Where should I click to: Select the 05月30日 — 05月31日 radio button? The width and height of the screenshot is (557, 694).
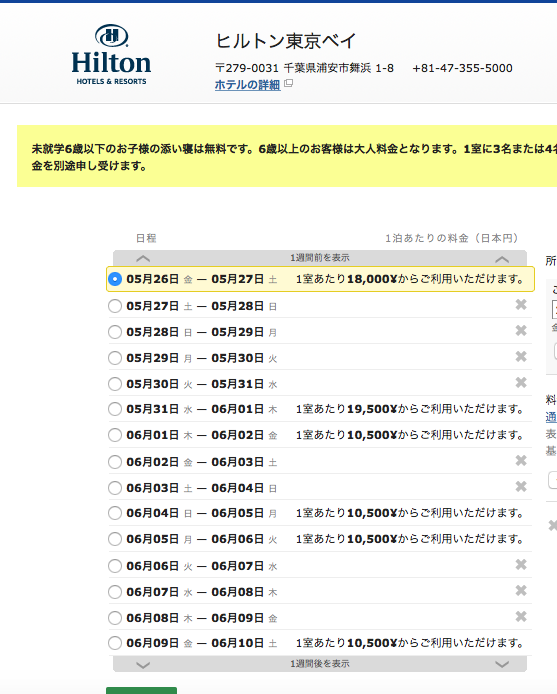click(x=115, y=384)
